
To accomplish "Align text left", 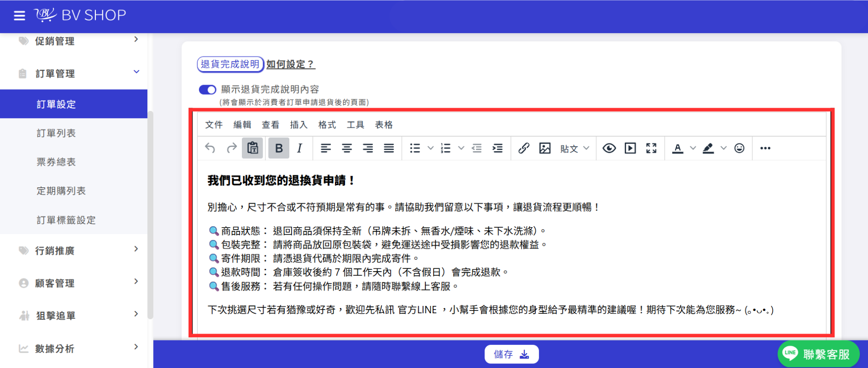I will [326, 148].
